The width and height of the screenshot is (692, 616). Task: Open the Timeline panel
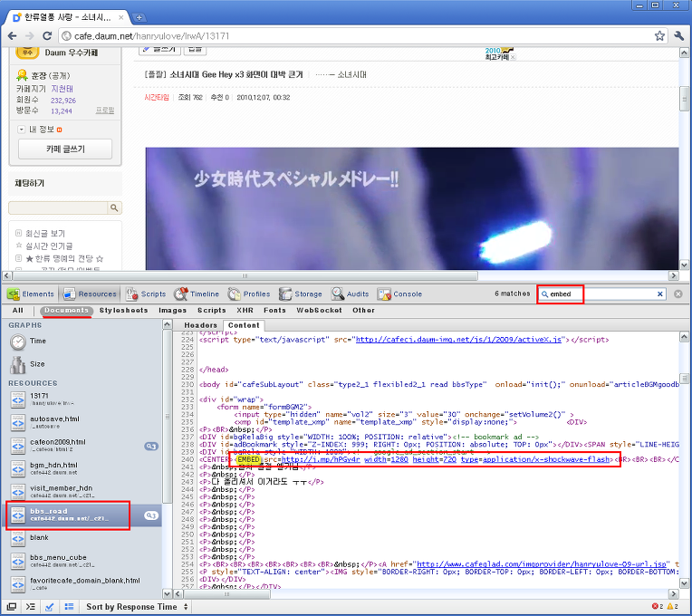[x=197, y=294]
